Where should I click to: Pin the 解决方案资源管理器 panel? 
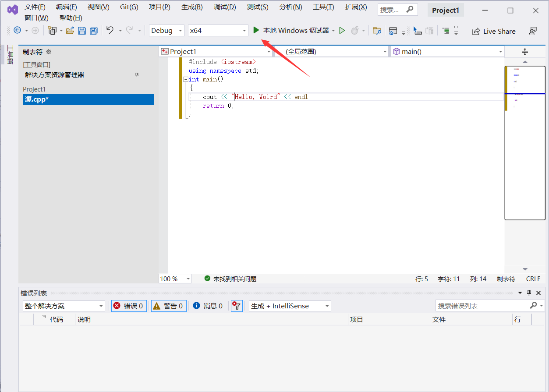tap(137, 75)
